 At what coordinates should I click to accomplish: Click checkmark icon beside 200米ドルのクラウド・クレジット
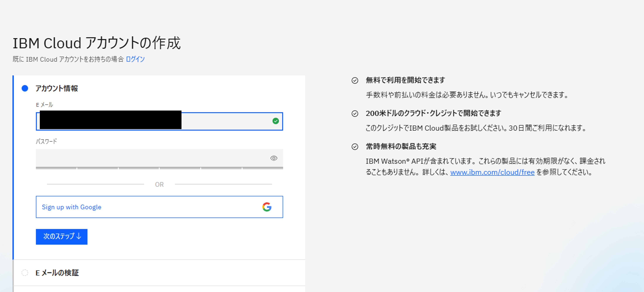[355, 114]
